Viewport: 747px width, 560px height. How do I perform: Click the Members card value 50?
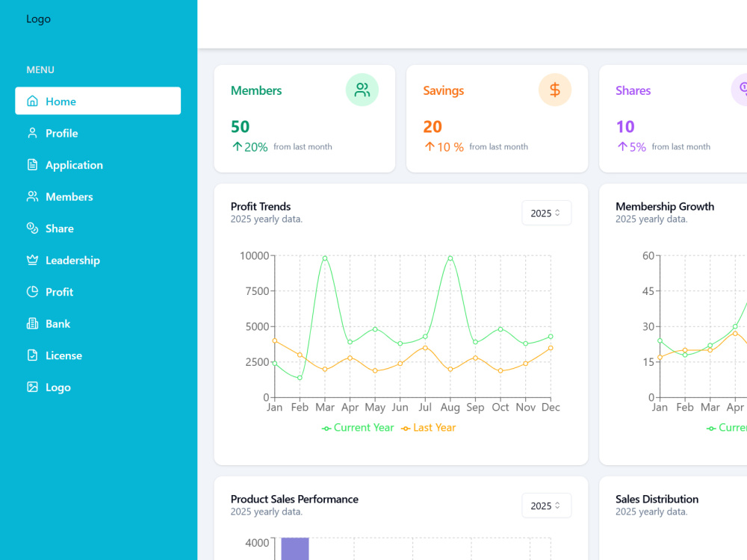(240, 127)
